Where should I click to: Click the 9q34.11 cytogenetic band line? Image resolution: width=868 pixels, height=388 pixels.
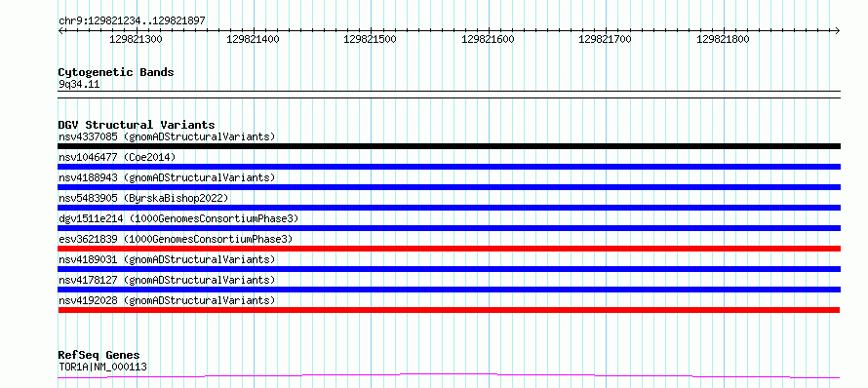[x=449, y=95]
